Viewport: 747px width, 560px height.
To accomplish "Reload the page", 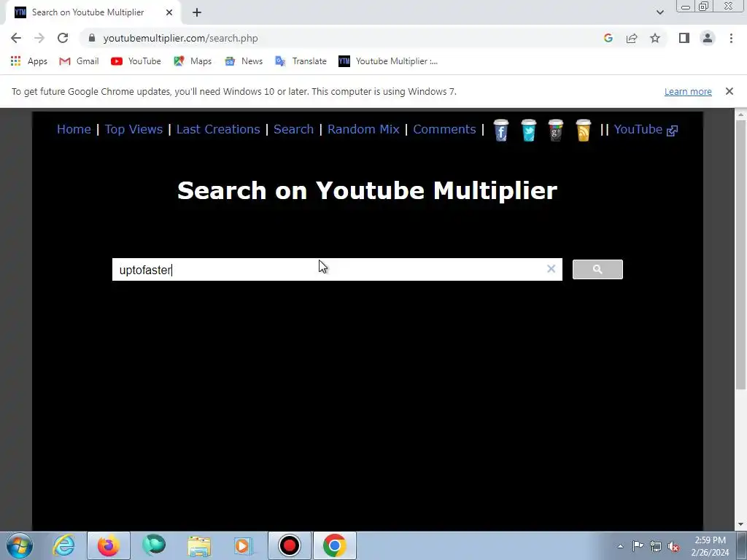I will (x=63, y=38).
